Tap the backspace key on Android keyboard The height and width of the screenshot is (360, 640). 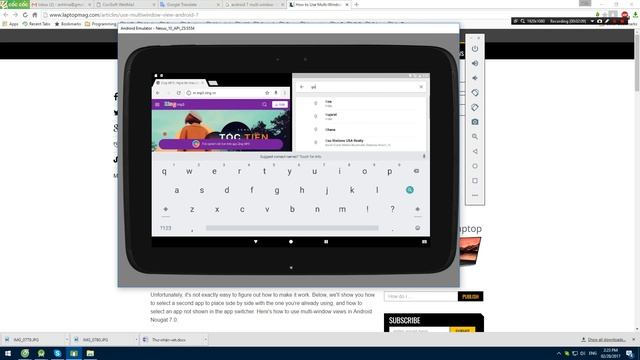(x=416, y=171)
